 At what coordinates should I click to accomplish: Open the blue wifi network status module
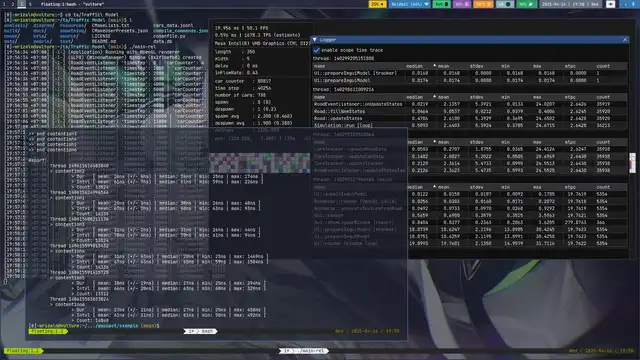click(x=410, y=4)
